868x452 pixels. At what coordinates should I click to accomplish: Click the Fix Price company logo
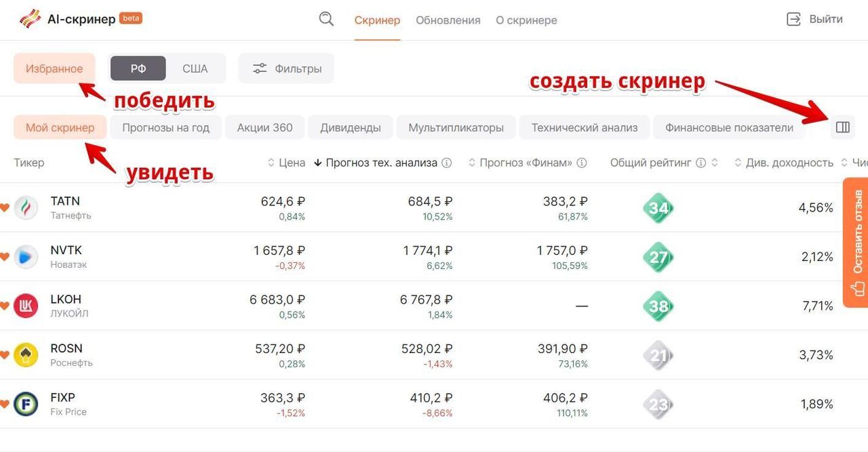[26, 404]
